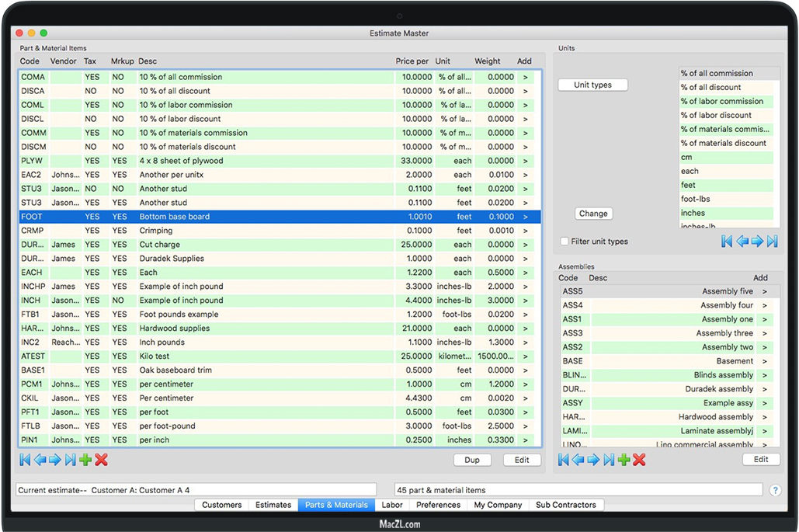Image resolution: width=799 pixels, height=532 pixels.
Task: Go to first record in parts list
Action: click(x=25, y=460)
